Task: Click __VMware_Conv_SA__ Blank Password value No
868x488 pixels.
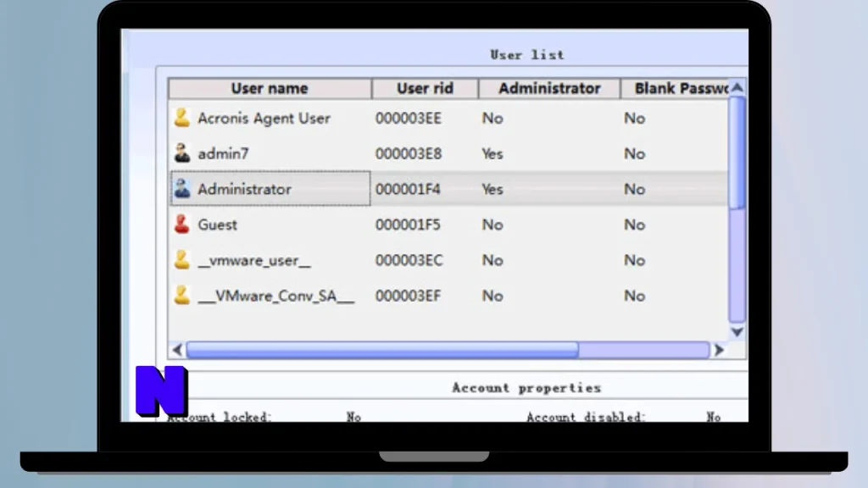Action: 634,296
